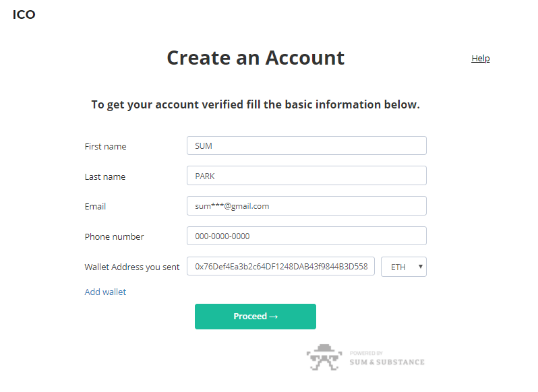
Task: Open the Help link
Action: [x=480, y=59]
